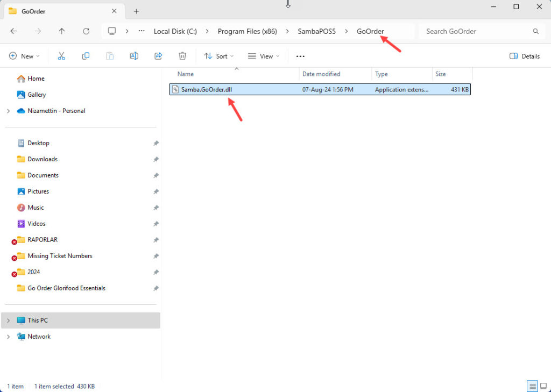Select the GoOrder tab

coord(65,11)
